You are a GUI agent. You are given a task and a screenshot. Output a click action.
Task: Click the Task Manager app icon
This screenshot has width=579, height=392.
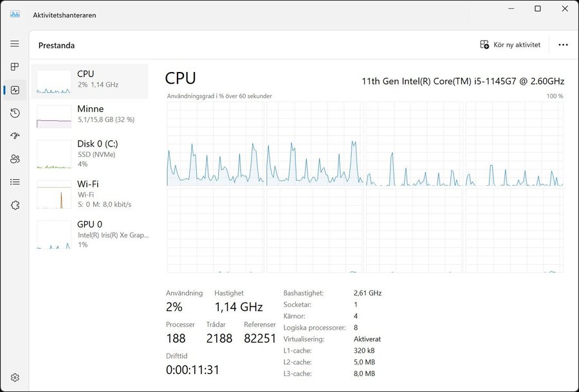tap(15, 15)
